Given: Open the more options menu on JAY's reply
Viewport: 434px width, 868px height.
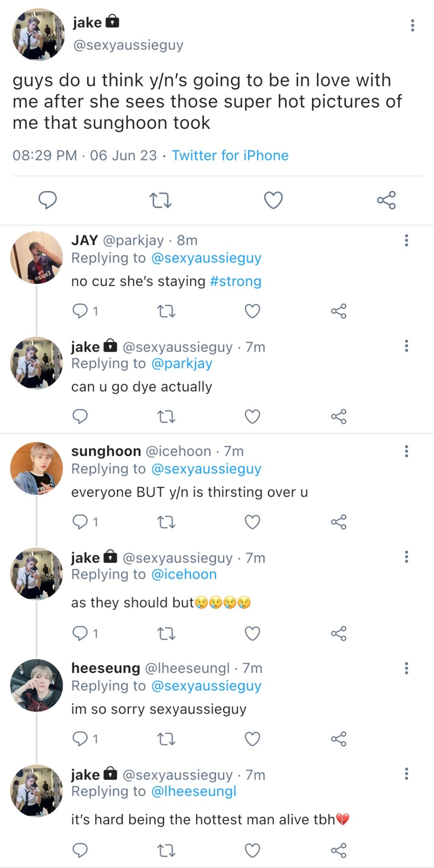Looking at the screenshot, I should pos(406,241).
